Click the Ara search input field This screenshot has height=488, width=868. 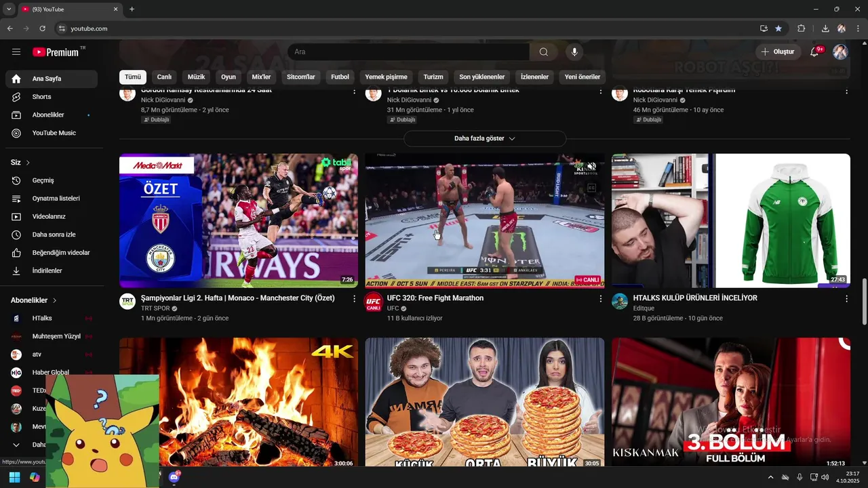tap(408, 52)
